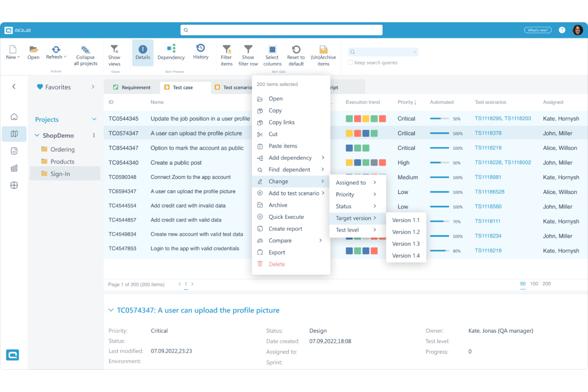Click the bottom-left aqua chat icon

[13, 355]
